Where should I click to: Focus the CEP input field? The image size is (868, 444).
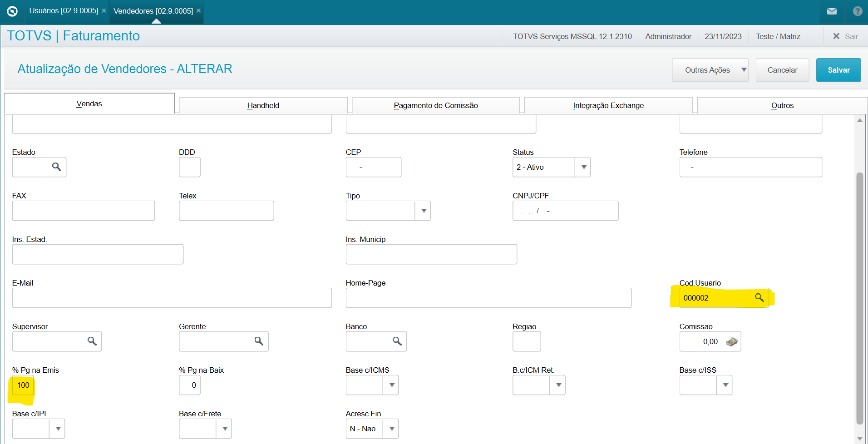click(x=374, y=167)
